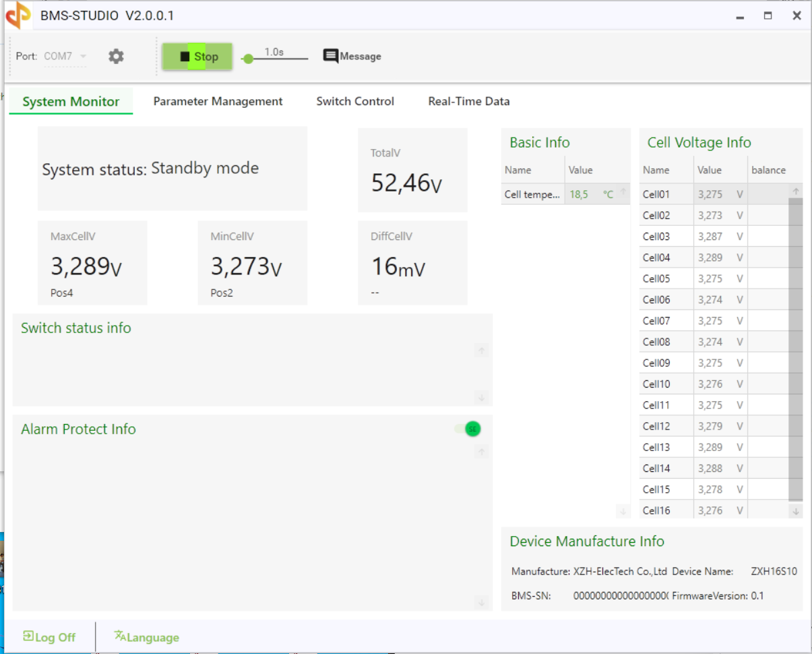
Task: Select the Cell13 row
Action: point(714,447)
